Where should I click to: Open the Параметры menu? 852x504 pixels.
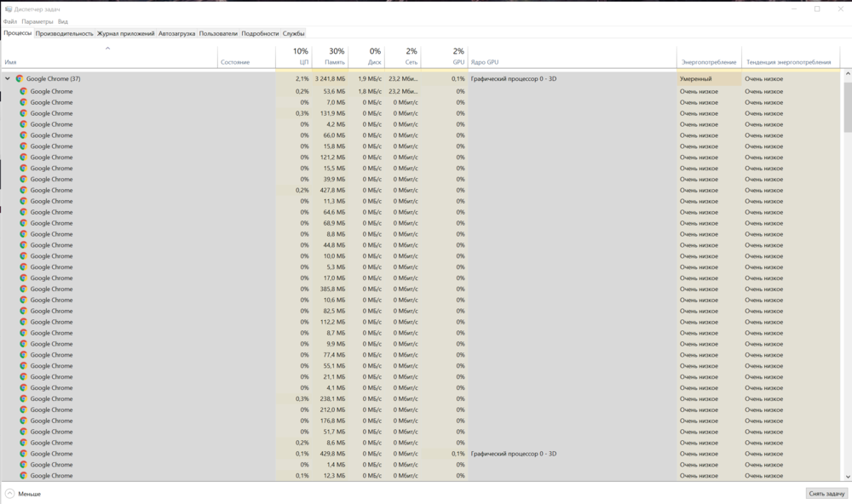(x=37, y=21)
